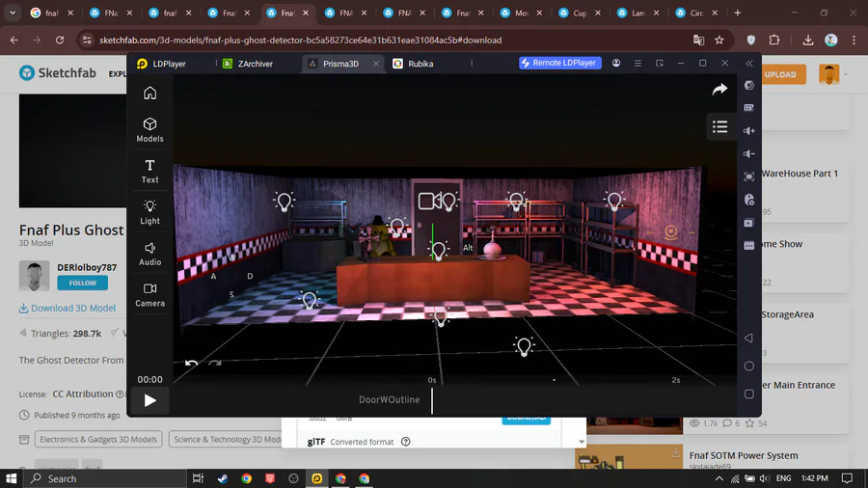Open LDPlayer keyboard mapping icon
Image resolution: width=868 pixels, height=488 pixels.
pyautogui.click(x=749, y=108)
